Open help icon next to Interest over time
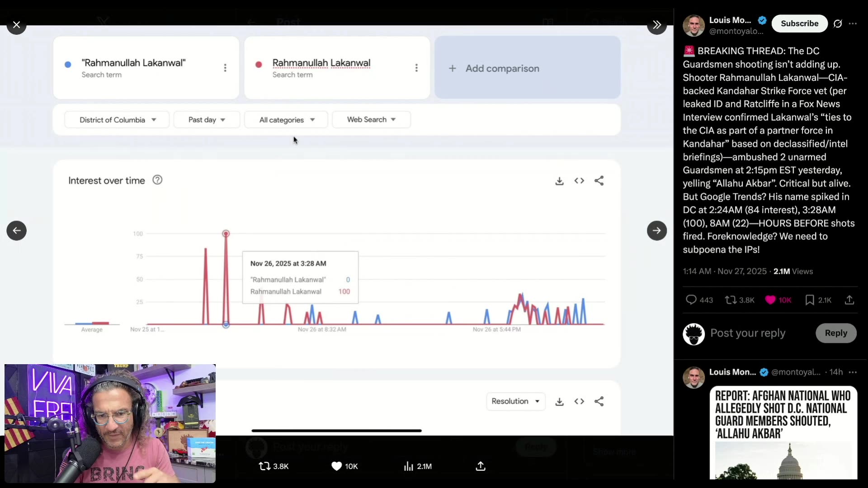Viewport: 868px width, 488px height. pos(157,180)
